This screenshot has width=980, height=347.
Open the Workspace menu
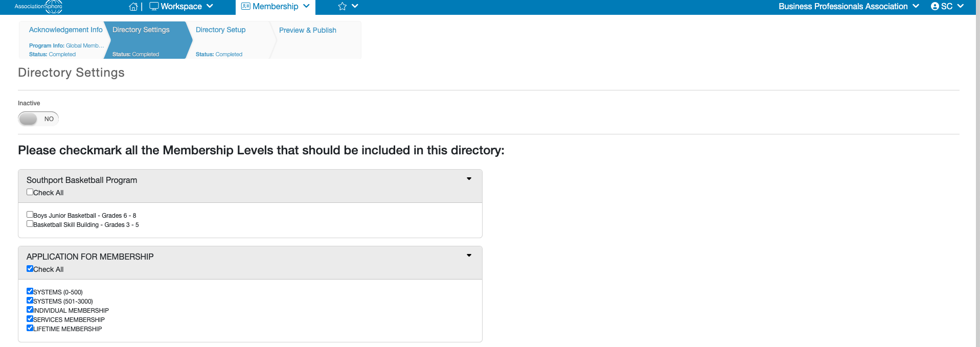click(x=181, y=6)
